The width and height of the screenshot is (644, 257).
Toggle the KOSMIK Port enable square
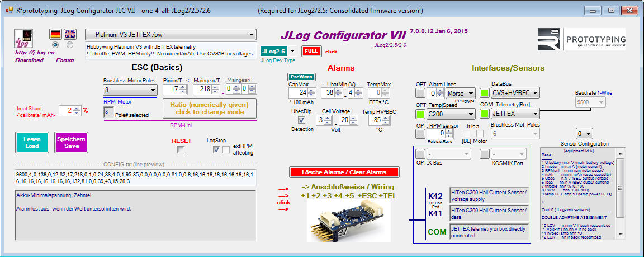(485, 154)
